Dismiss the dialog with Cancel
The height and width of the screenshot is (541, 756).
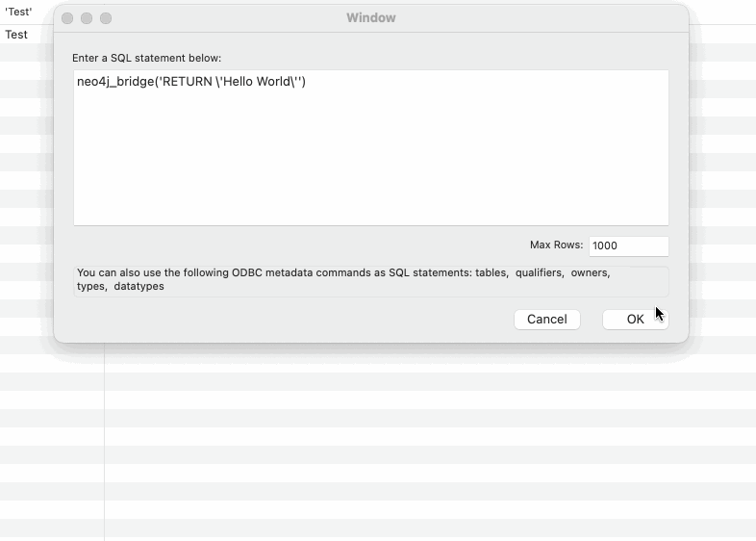(x=546, y=320)
